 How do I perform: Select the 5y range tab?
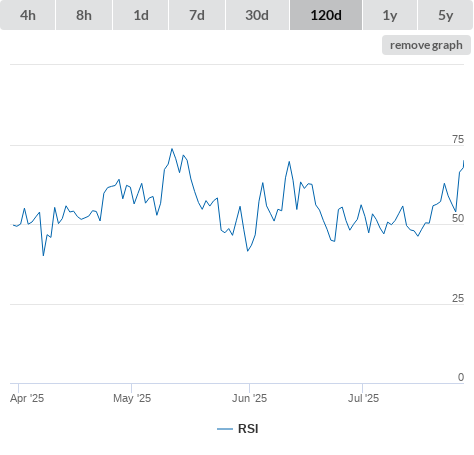tap(446, 15)
